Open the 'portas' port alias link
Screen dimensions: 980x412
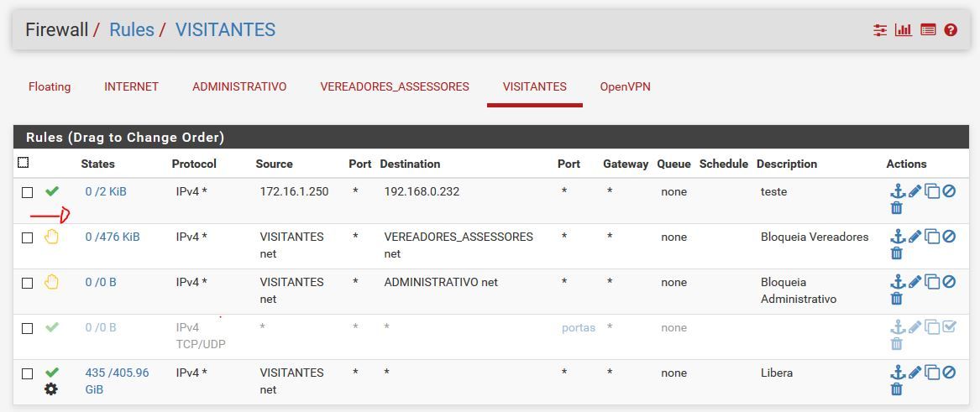point(578,327)
